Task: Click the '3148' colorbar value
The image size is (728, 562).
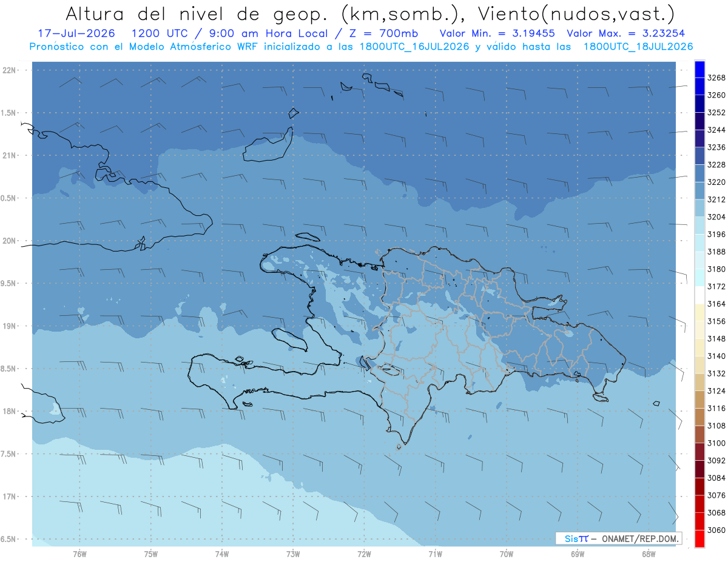Action: (x=716, y=339)
